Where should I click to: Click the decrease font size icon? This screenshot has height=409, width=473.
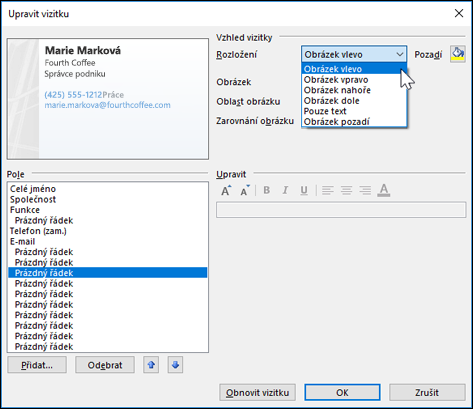pyautogui.click(x=245, y=190)
